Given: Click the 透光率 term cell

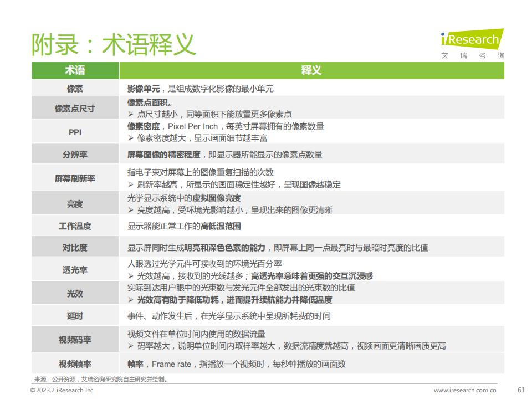Looking at the screenshot, I should [75, 270].
